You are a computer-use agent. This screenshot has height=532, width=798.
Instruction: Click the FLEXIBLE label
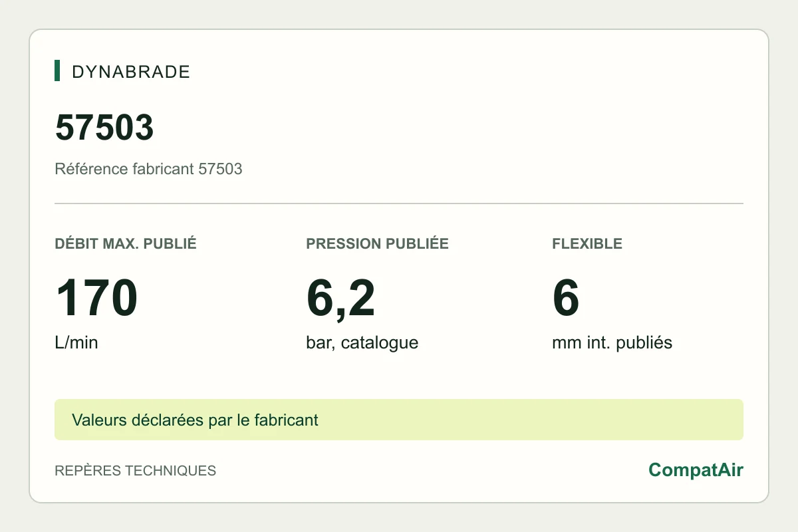click(587, 243)
